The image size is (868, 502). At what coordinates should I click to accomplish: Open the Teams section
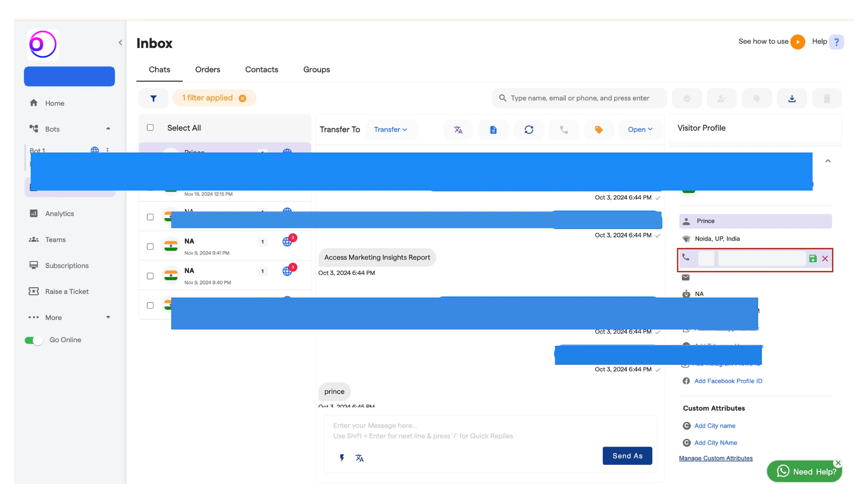pyautogui.click(x=55, y=239)
